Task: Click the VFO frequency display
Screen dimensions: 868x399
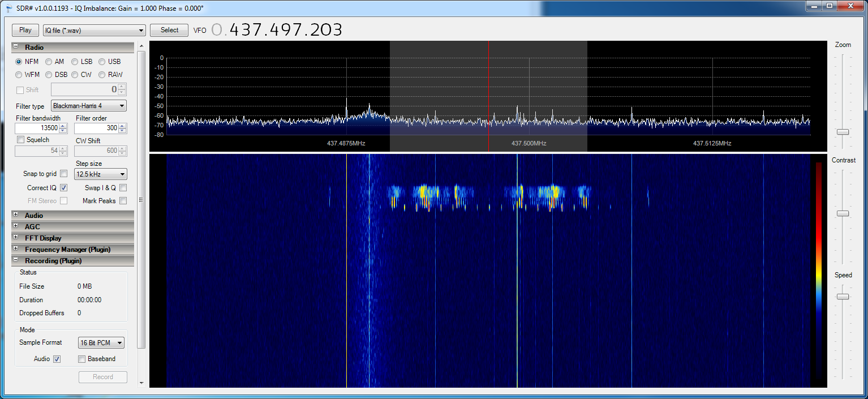Action: pos(277,30)
